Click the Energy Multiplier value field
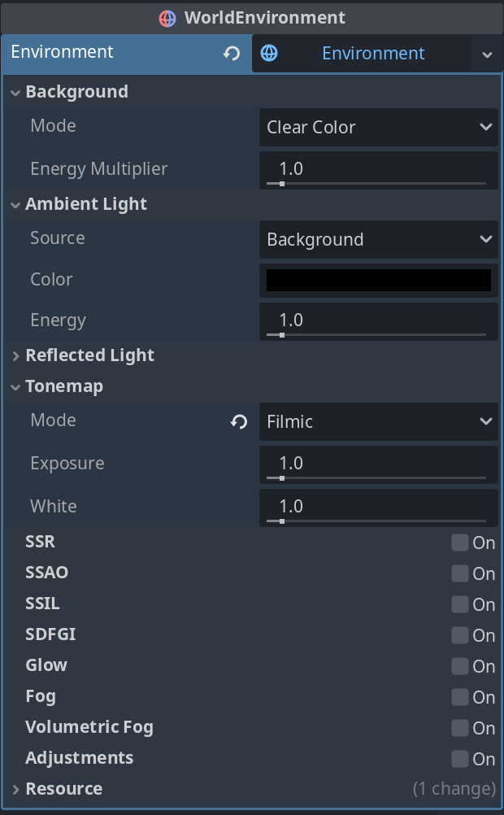The height and width of the screenshot is (815, 504). point(378,169)
